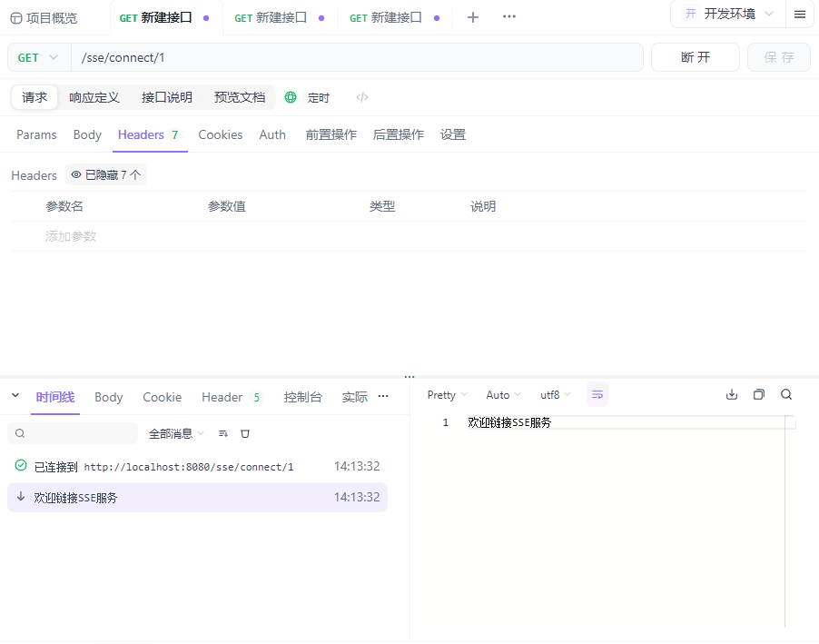
Task: Open the utf8 encoding dropdown
Action: (x=556, y=394)
